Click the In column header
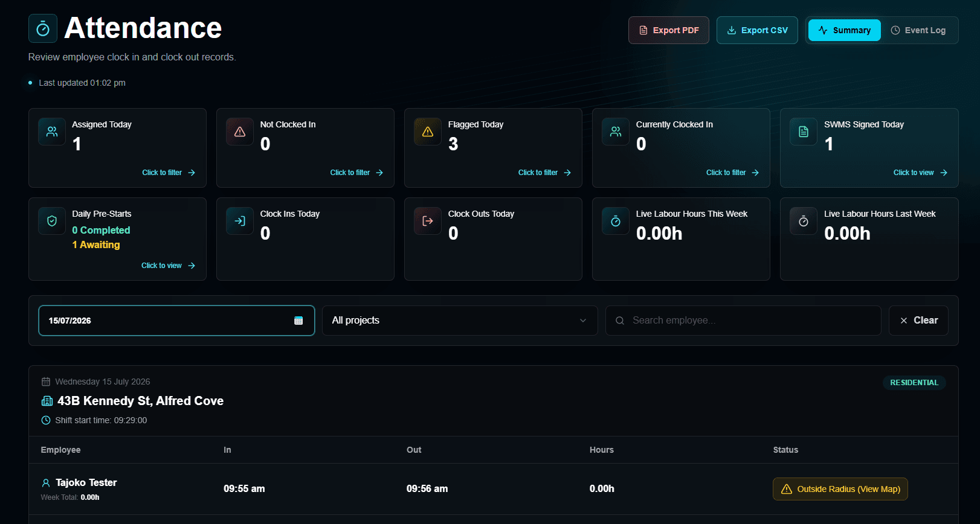This screenshot has width=980, height=524. 227,450
